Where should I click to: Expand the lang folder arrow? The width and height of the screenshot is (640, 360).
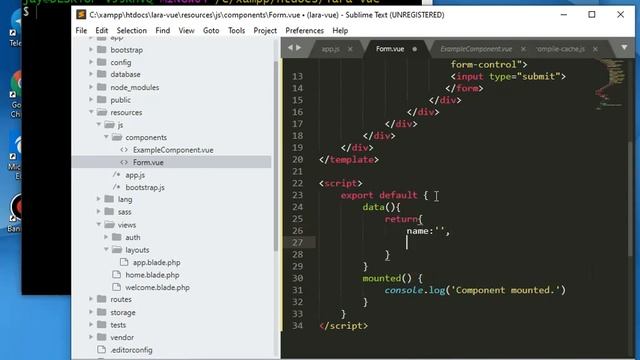(x=99, y=199)
